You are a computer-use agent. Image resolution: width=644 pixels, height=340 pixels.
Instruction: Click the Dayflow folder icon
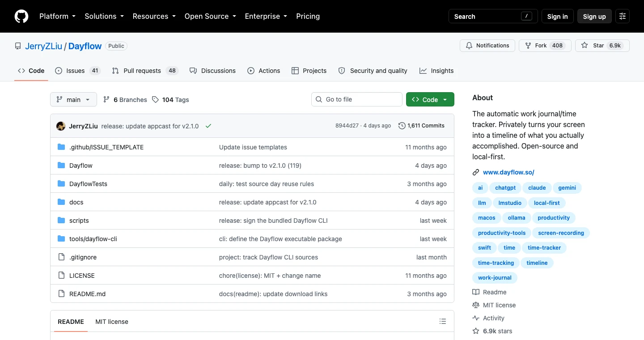point(61,166)
